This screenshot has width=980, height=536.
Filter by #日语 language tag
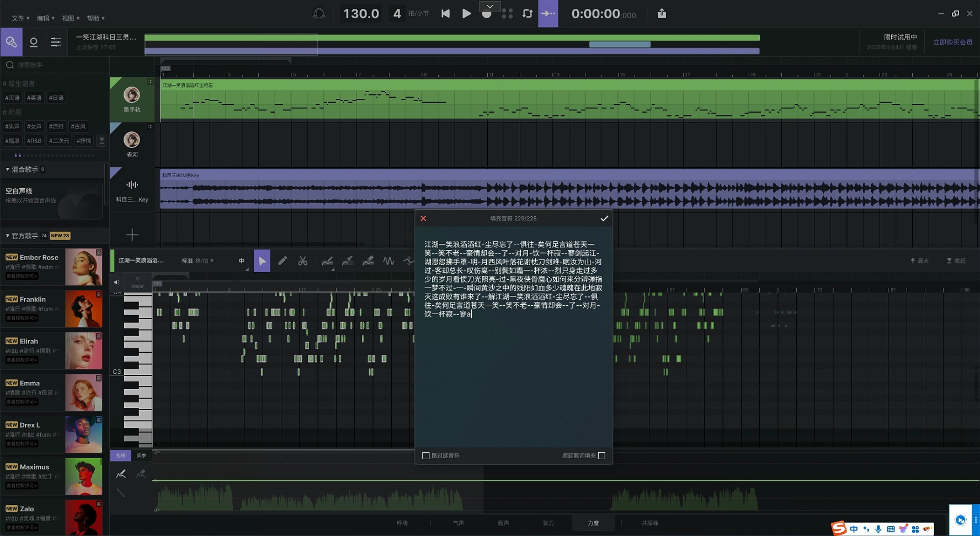56,98
